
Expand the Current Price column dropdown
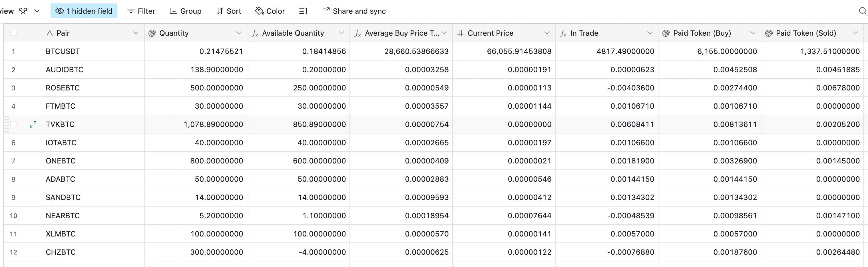[547, 33]
